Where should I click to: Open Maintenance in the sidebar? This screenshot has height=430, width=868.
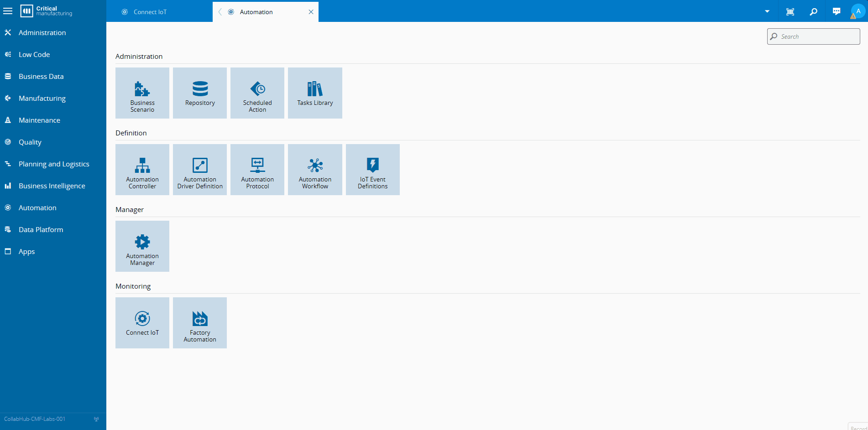53,120
